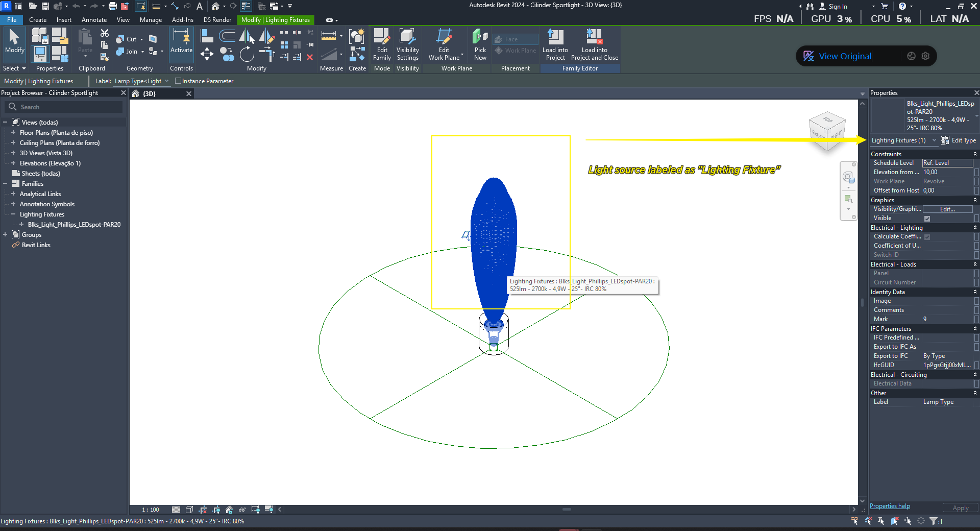Click Load into Project

(555, 44)
